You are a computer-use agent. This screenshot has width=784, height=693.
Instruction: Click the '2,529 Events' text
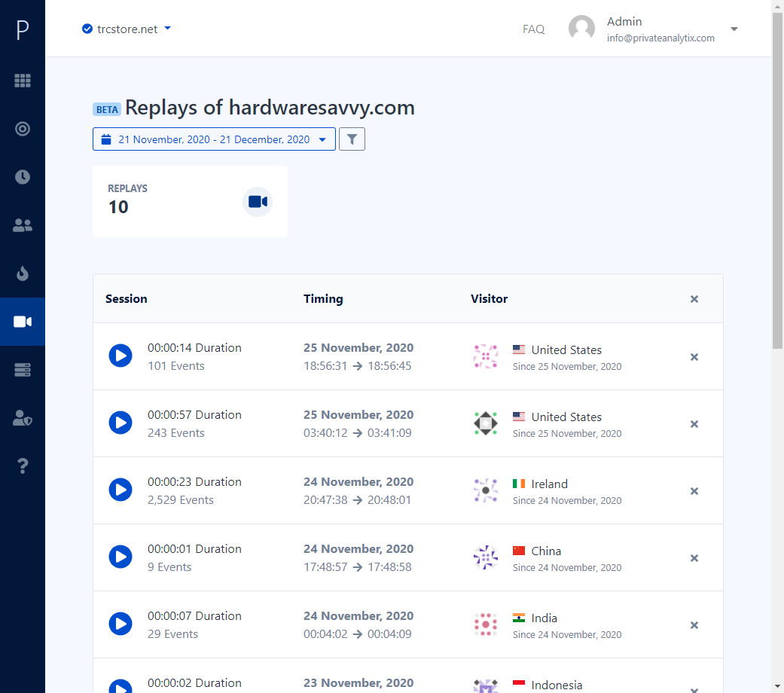[x=181, y=500]
